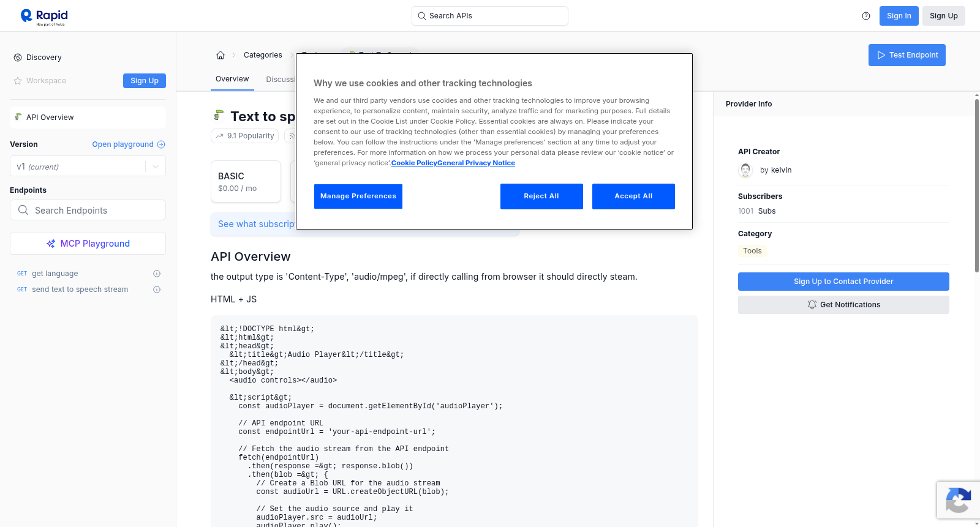Click the MCP Playground button
This screenshot has height=527, width=980.
point(88,244)
